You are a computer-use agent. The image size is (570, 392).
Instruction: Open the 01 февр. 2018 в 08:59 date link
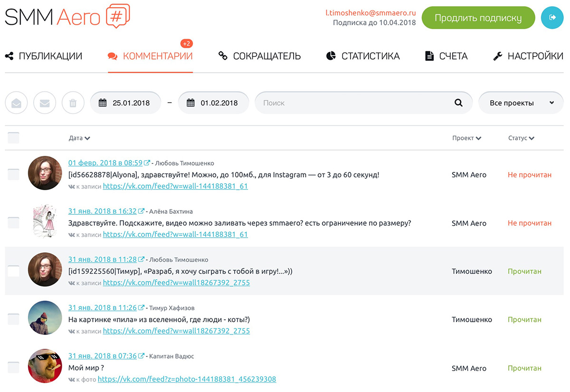(x=105, y=163)
